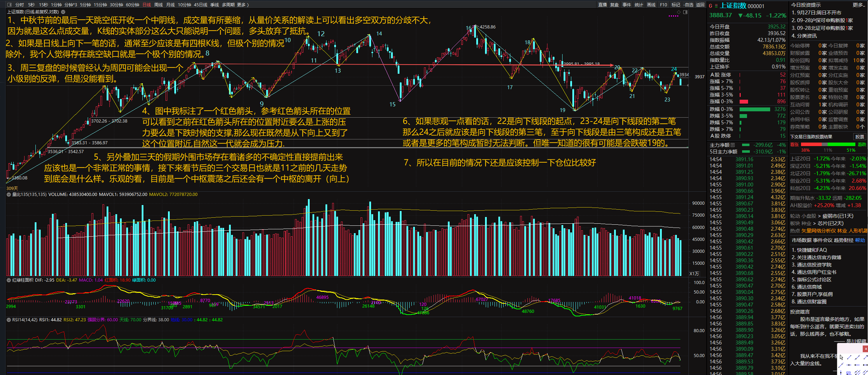
Task: Open the 直播 live broadcast button
Action: [x=603, y=5]
